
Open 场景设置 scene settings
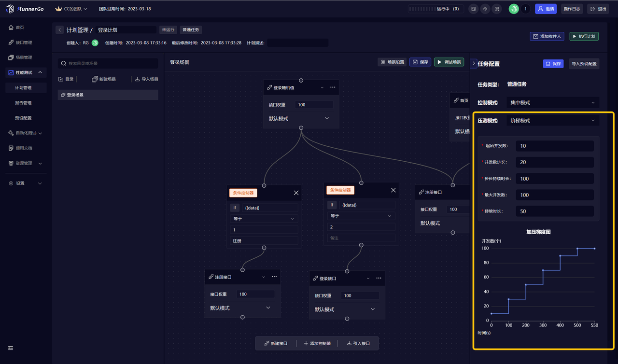pos(392,62)
